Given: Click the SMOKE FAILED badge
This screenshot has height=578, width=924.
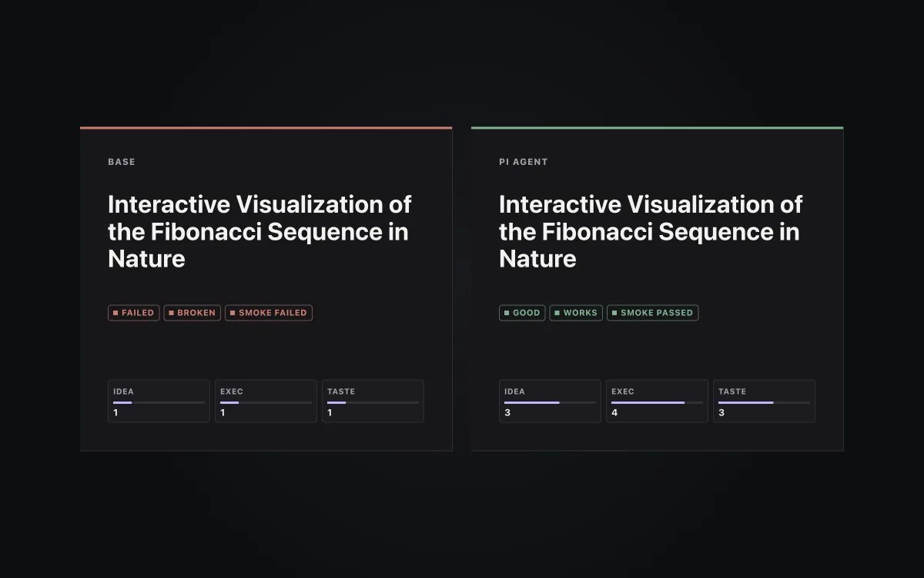Looking at the screenshot, I should [269, 313].
